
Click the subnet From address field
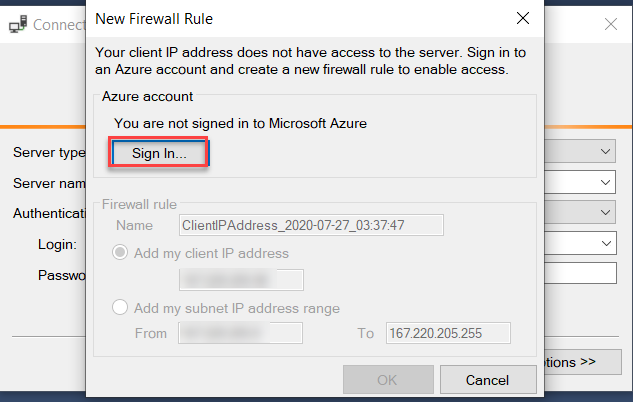(241, 333)
